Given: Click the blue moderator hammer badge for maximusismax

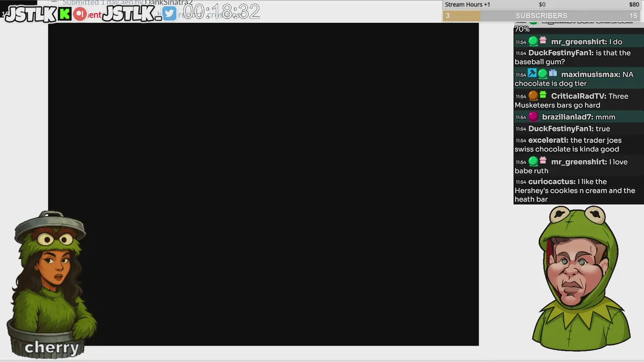Looking at the screenshot, I should tap(532, 74).
